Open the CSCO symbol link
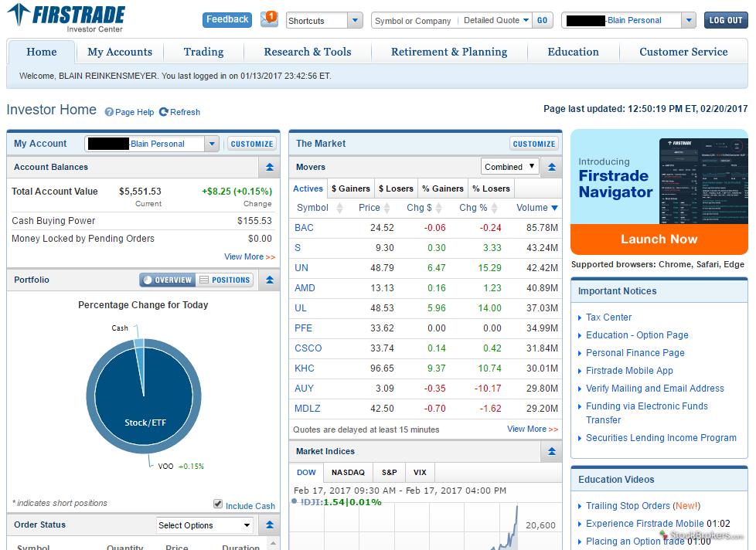This screenshot has height=550, width=756. point(308,348)
